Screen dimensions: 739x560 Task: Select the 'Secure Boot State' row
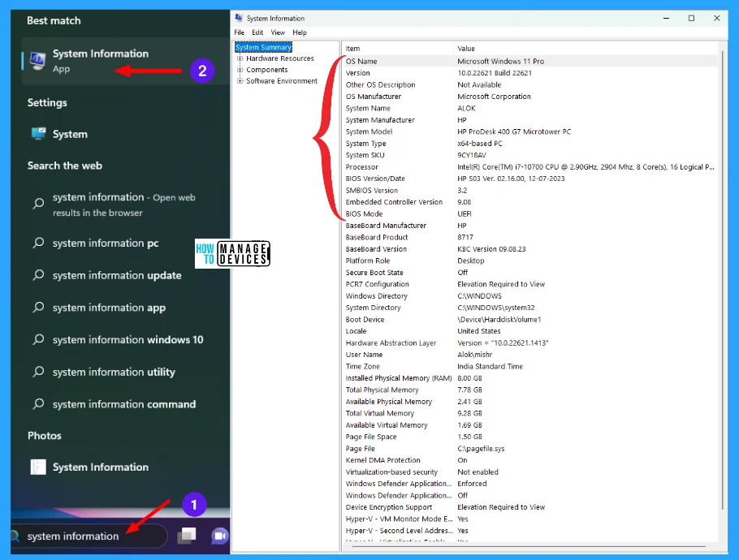530,272
